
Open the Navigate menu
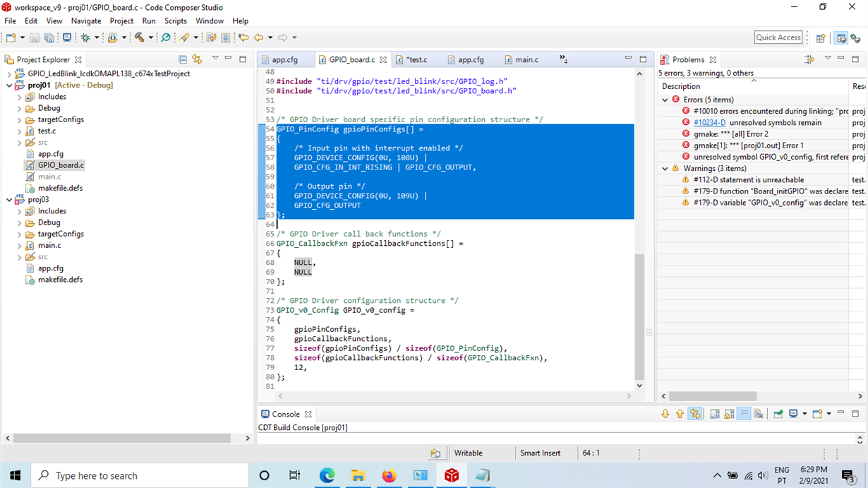86,21
